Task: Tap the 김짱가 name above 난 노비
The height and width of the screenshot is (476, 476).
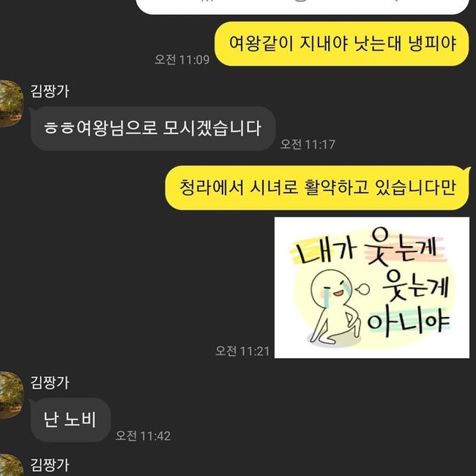Action: pyautogui.click(x=50, y=382)
